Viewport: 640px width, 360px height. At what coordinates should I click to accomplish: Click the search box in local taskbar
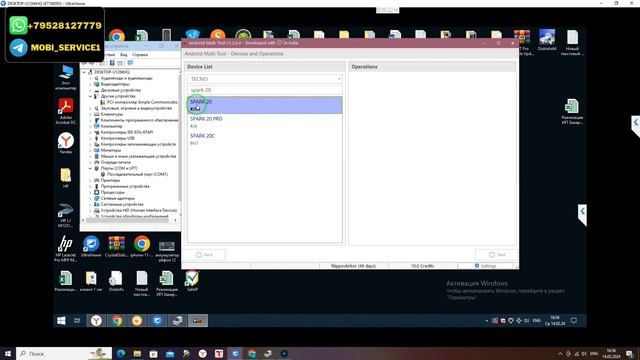click(x=64, y=353)
